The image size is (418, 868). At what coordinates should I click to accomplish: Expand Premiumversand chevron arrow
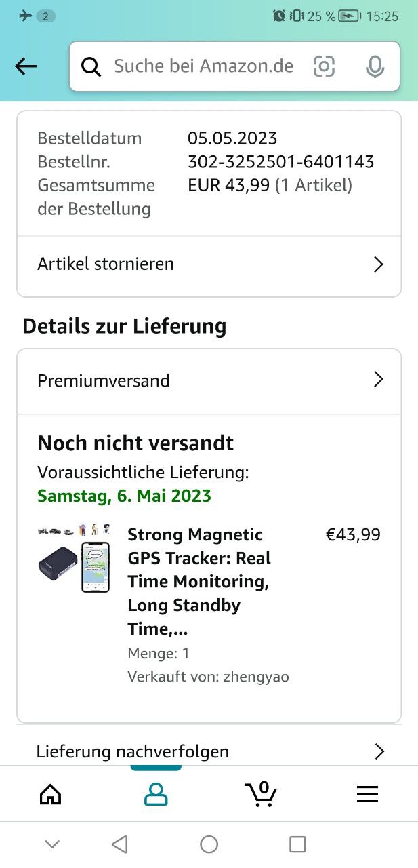(x=379, y=380)
